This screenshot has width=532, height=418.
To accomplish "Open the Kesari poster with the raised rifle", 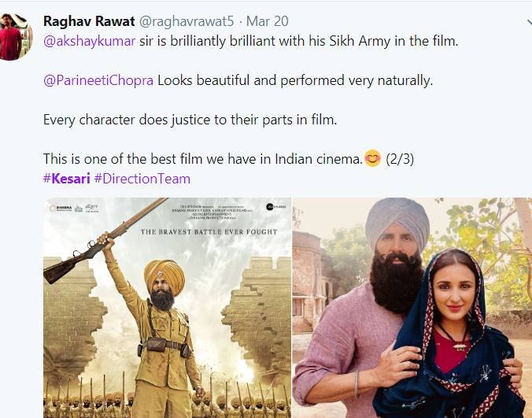I will tap(168, 308).
